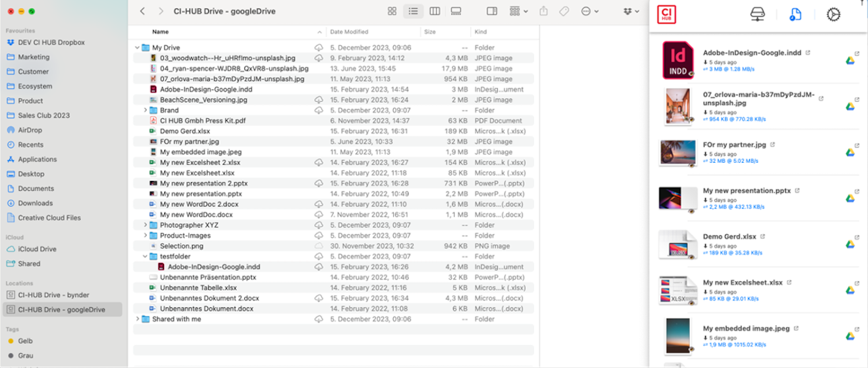Viewport: 868px width, 368px height.
Task: Go forward with the Finder forward arrow
Action: [x=160, y=11]
